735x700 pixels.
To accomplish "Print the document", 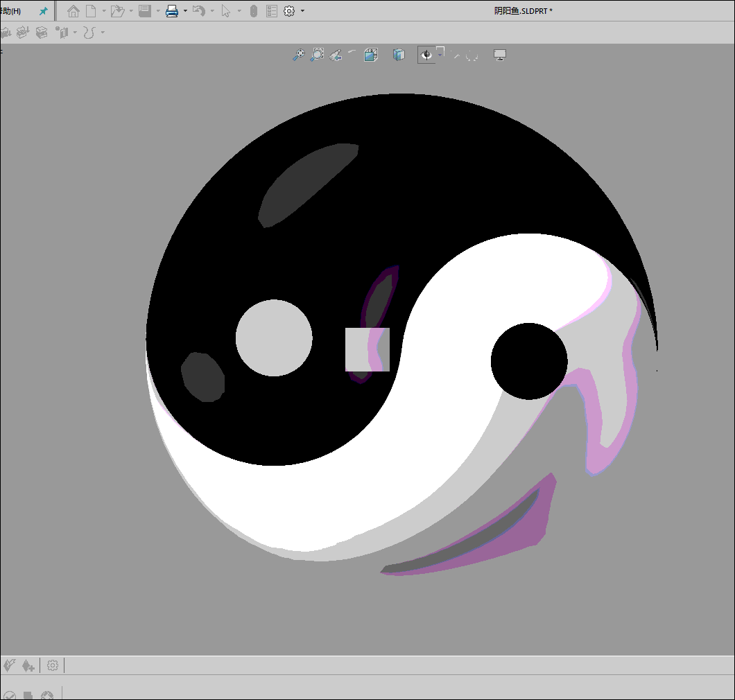I will (172, 11).
